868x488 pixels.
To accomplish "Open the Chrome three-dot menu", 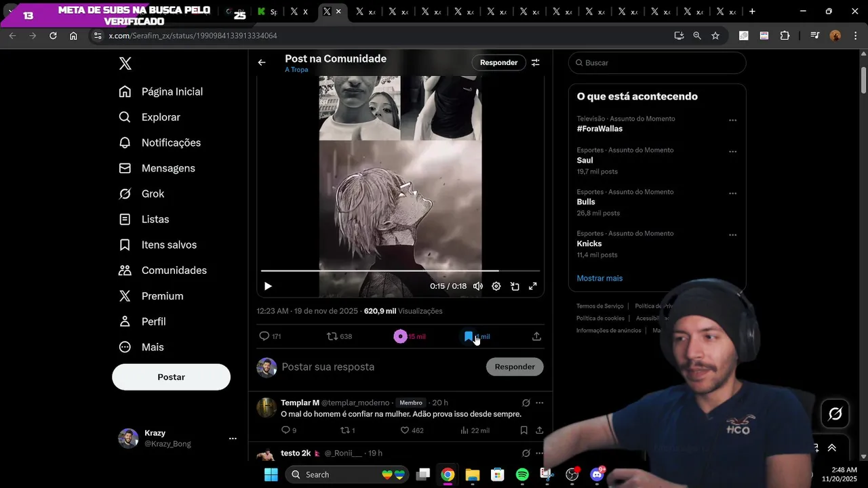I will coord(854,35).
